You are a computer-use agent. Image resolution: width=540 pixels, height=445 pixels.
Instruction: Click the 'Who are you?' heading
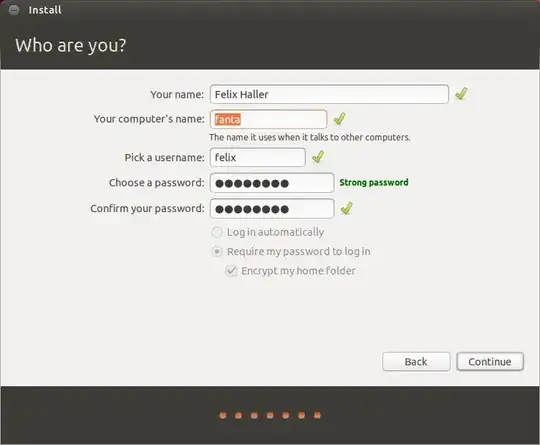[x=71, y=45]
